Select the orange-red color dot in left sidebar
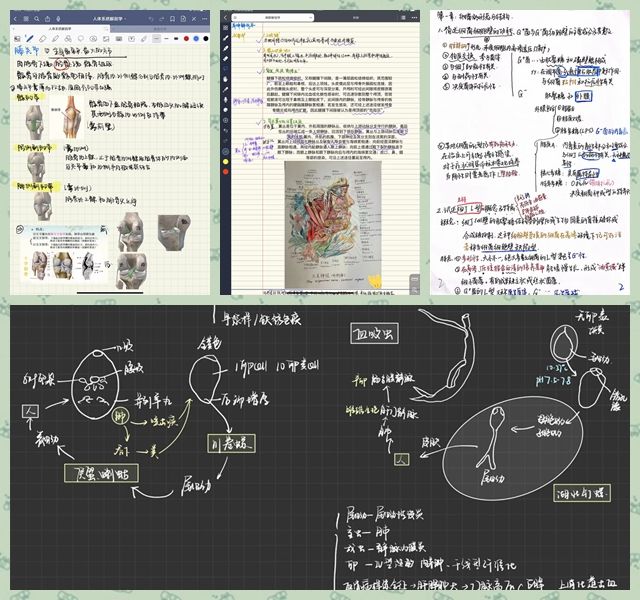This screenshot has height=600, width=640. tap(225, 172)
